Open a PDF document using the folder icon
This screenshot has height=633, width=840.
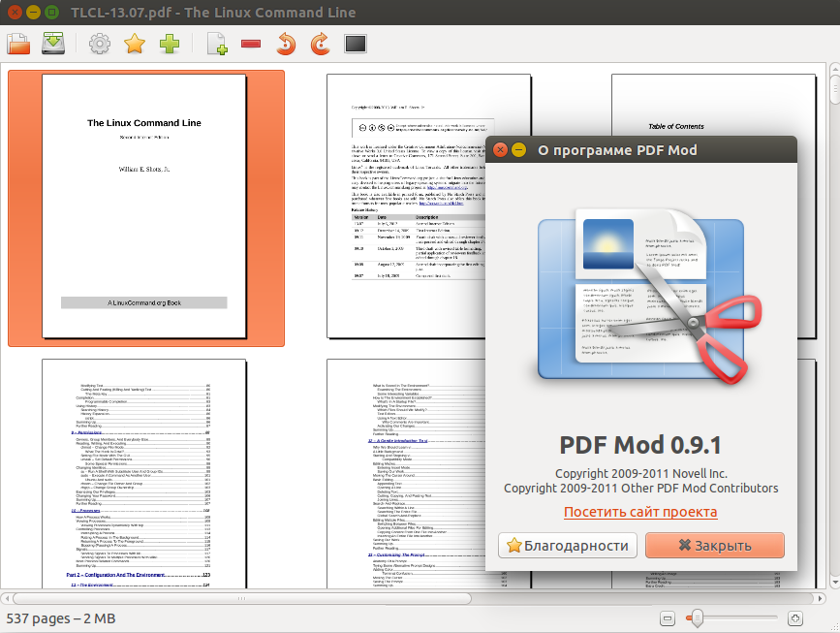[17, 43]
